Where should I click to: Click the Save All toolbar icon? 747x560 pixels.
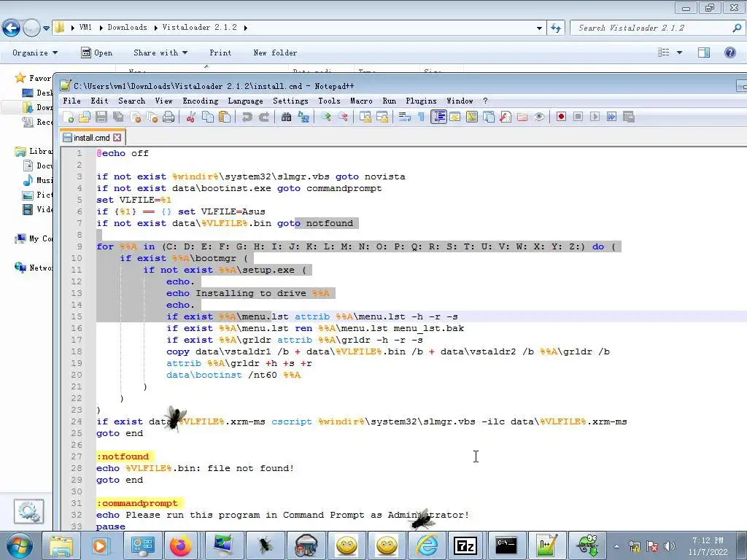coord(118,117)
